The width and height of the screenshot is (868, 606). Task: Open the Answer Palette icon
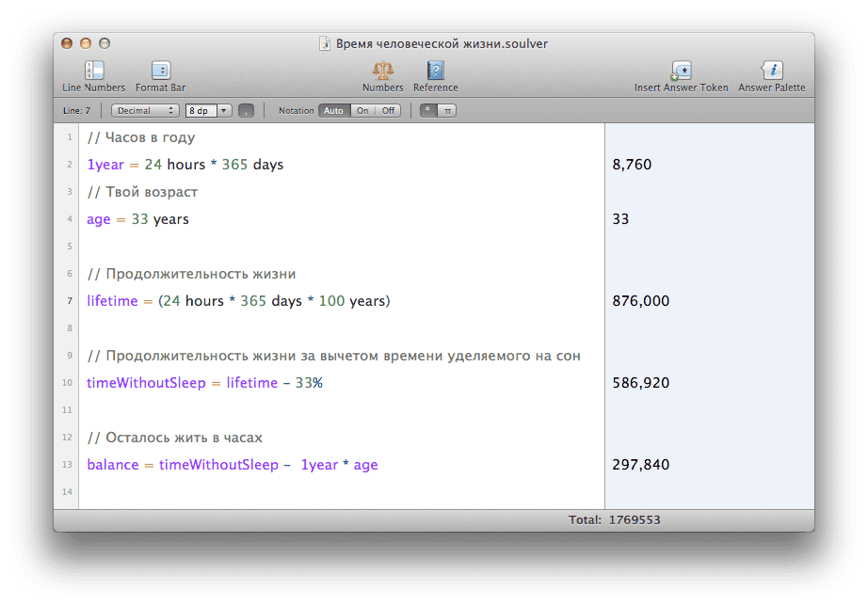coord(771,71)
